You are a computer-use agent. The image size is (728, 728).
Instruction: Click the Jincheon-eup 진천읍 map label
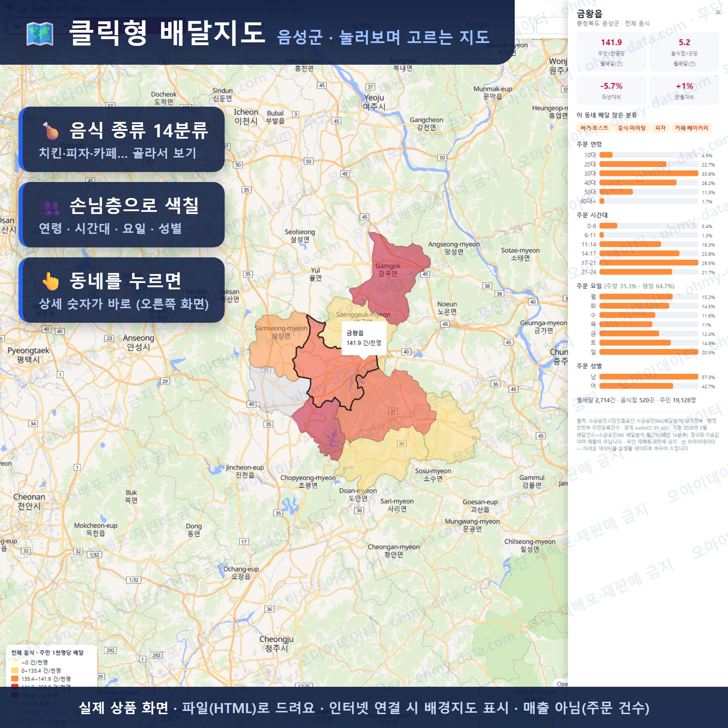coord(245,471)
